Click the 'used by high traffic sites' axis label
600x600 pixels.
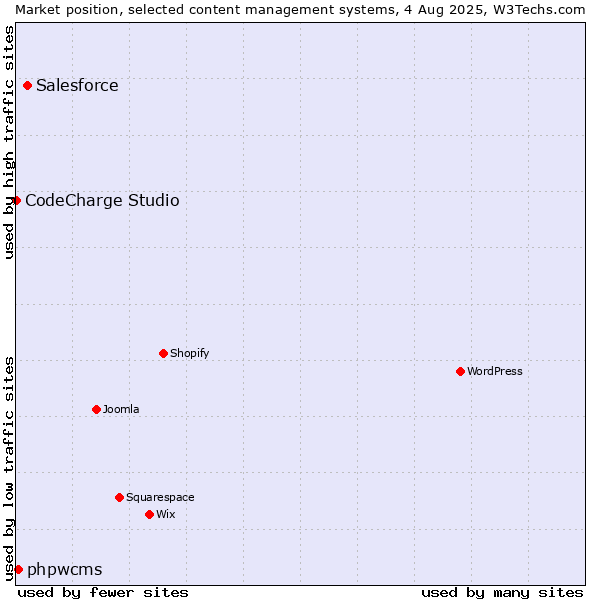(x=8, y=142)
